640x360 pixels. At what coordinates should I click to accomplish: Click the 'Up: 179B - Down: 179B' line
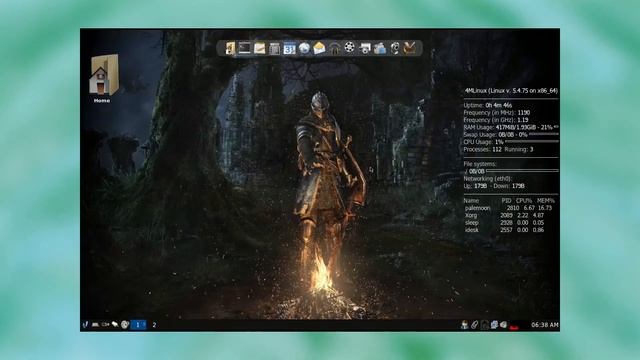494,186
